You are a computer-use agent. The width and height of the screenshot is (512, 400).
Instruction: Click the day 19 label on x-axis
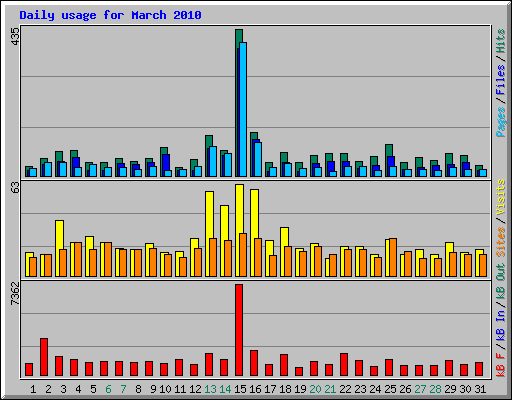point(300,389)
